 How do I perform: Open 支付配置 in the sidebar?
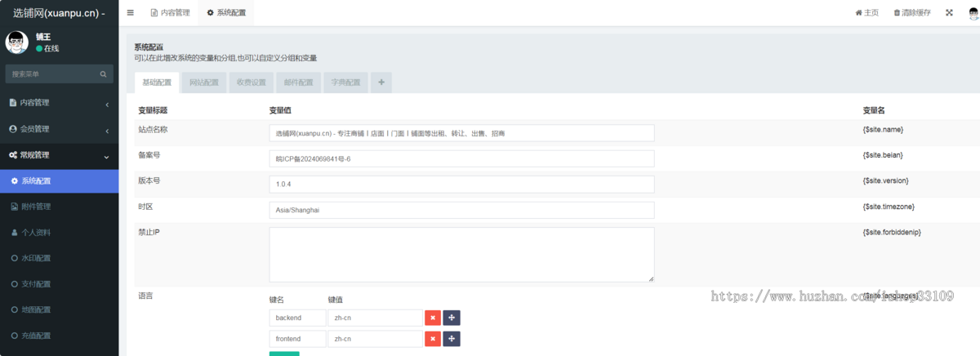click(59, 284)
